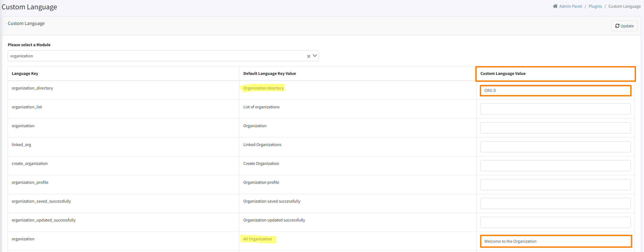644x252 pixels.
Task: Navigate to Admin Panel via breadcrumb link
Action: coord(571,6)
